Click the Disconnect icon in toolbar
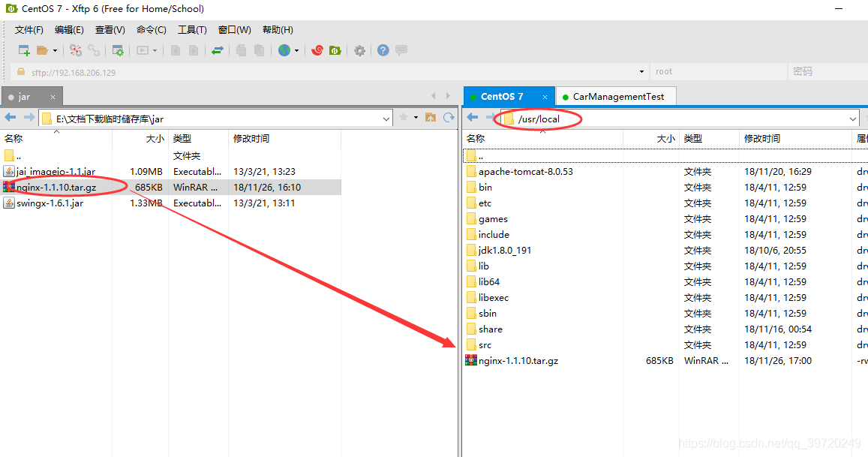Screen dimensions: 868x457 (76, 50)
